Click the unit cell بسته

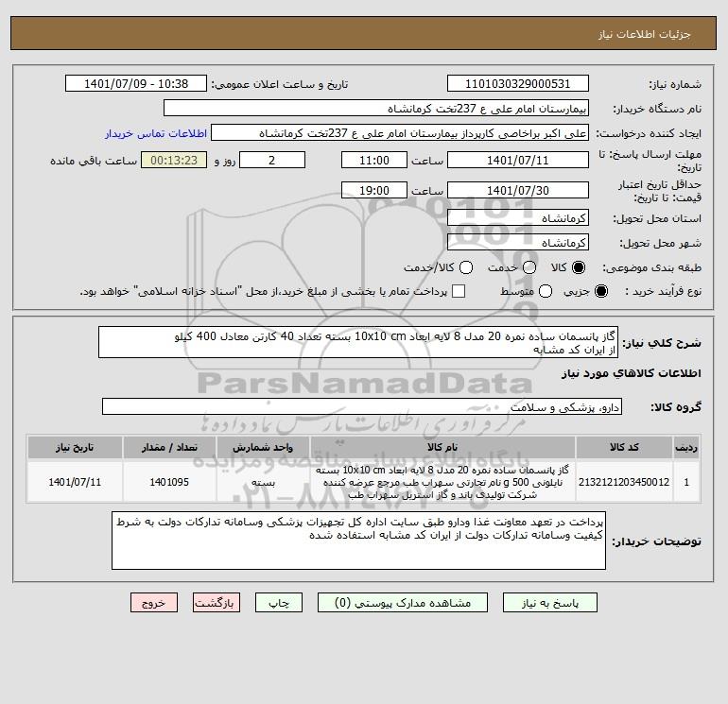coord(263,482)
